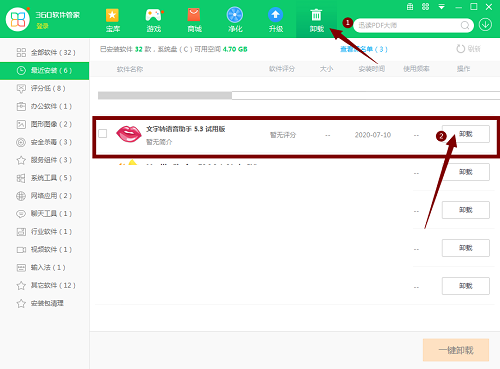This screenshot has width=500, height=369.
Task: Click the 刷新 refresh icon
Action: 461,49
